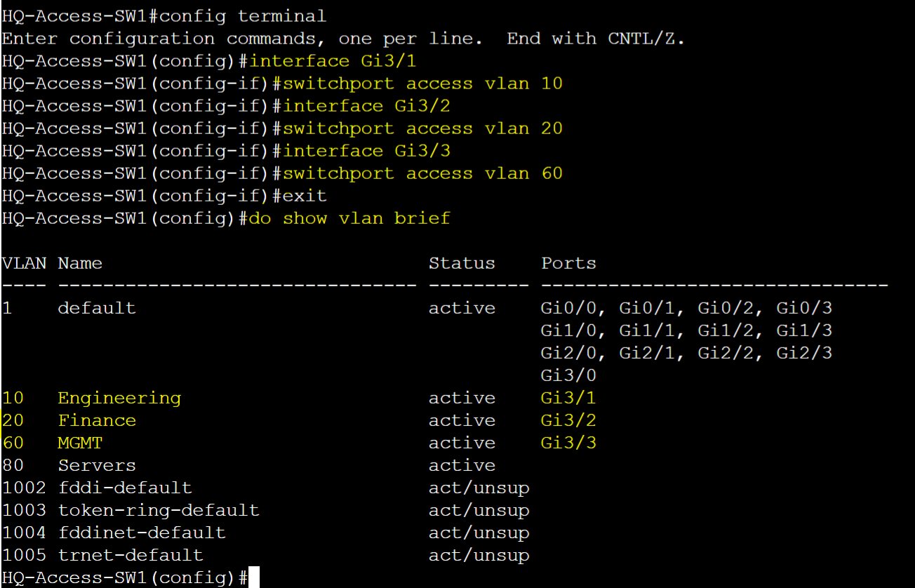915x588 pixels.
Task: Click 'switchport access vlan 10' command
Action: click(422, 83)
